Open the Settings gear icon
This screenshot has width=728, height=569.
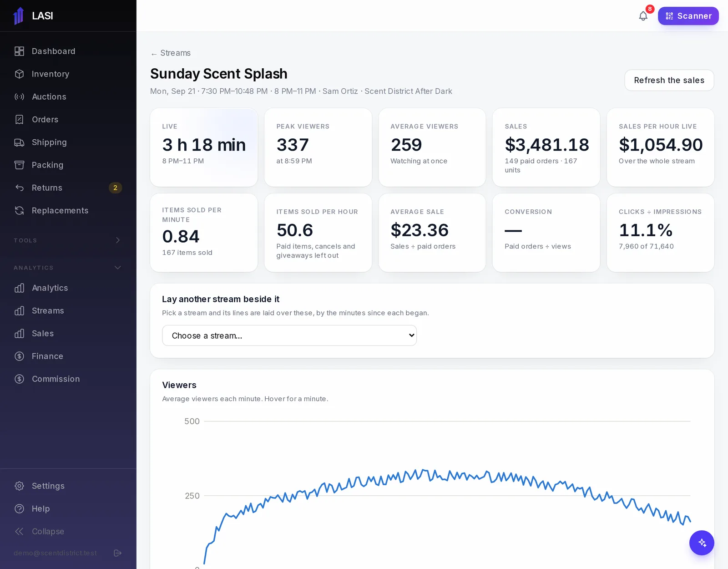tap(19, 486)
